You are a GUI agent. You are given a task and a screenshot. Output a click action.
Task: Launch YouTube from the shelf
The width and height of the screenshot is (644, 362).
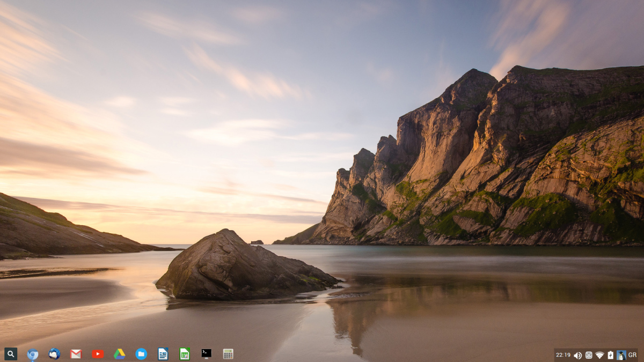coord(98,354)
